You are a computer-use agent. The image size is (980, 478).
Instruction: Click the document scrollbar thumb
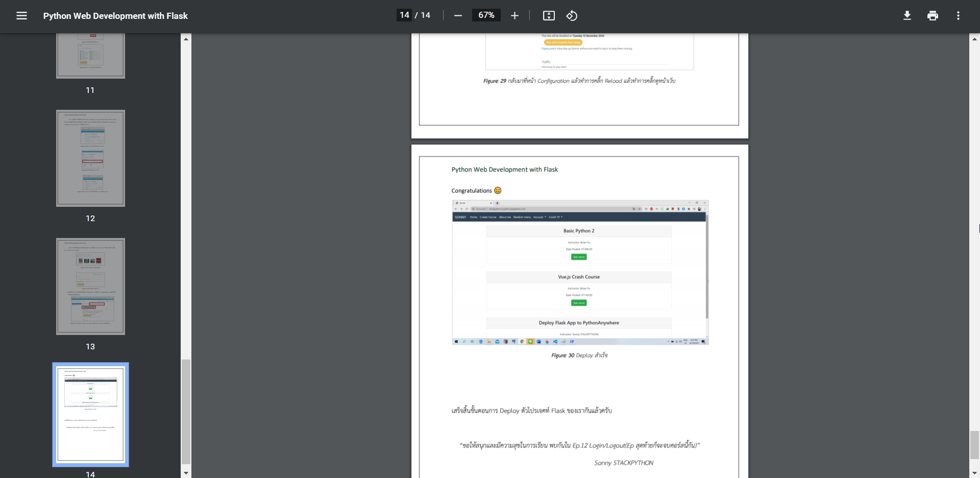974,445
